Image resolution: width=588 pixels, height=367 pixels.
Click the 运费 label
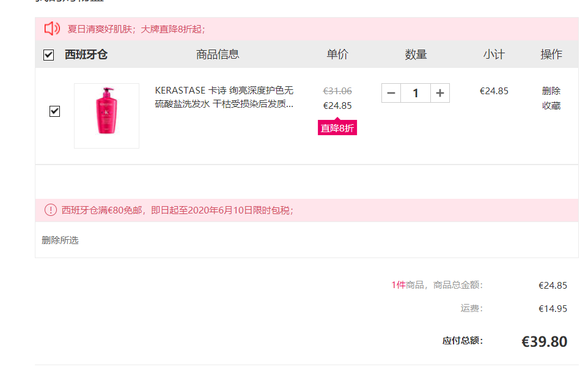[x=472, y=308]
